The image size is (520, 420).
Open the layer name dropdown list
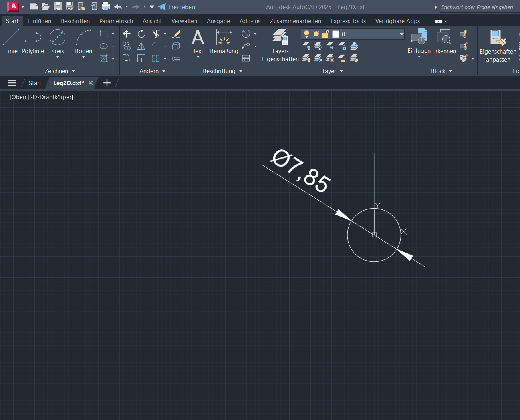pyautogui.click(x=401, y=34)
